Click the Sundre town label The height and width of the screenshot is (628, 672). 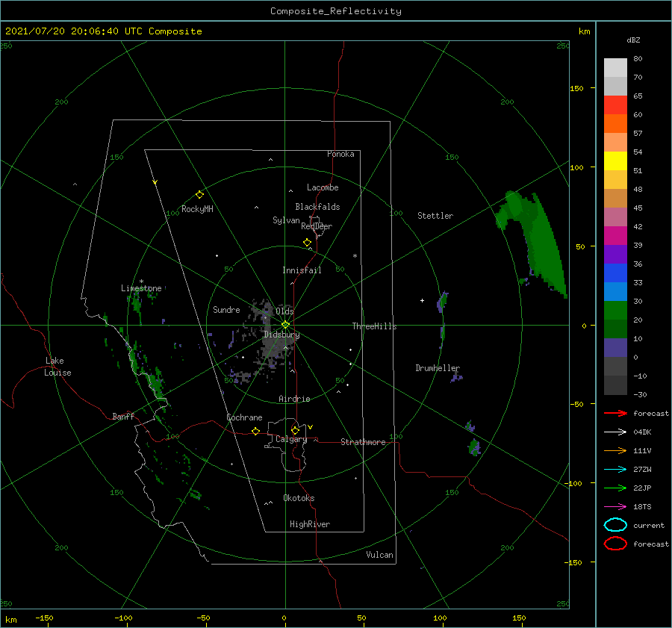(x=226, y=309)
